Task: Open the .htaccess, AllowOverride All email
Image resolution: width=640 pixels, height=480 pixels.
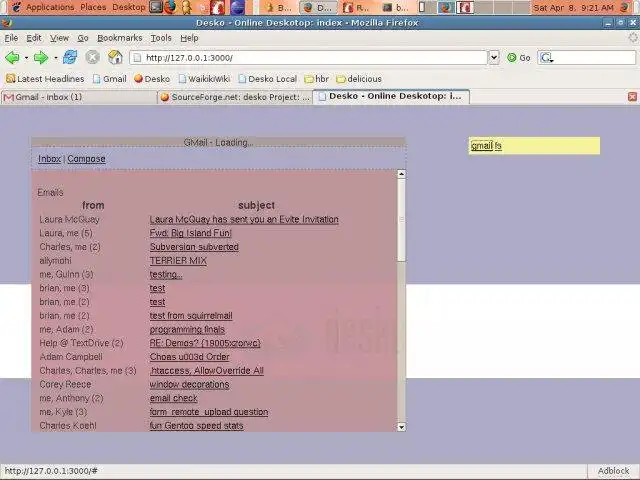Action: pos(207,371)
